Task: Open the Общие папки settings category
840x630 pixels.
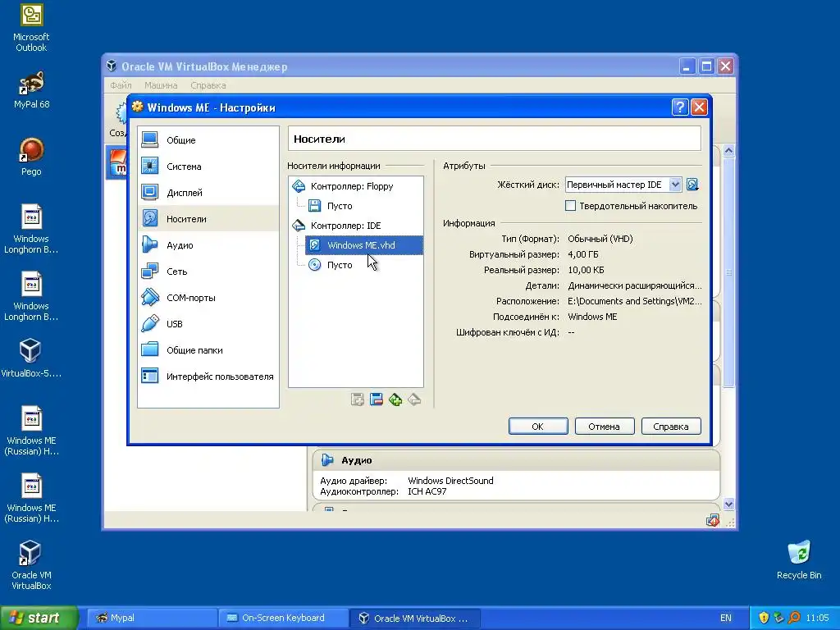Action: [208, 349]
